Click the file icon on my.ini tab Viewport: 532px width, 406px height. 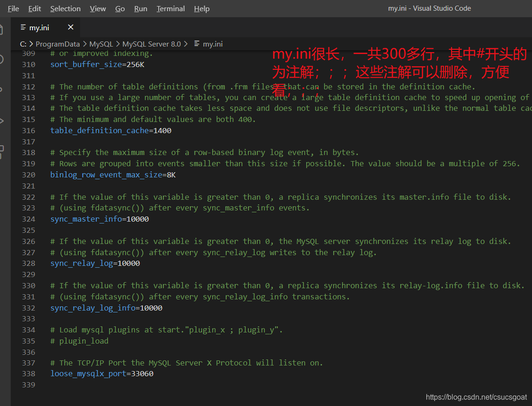click(x=23, y=27)
